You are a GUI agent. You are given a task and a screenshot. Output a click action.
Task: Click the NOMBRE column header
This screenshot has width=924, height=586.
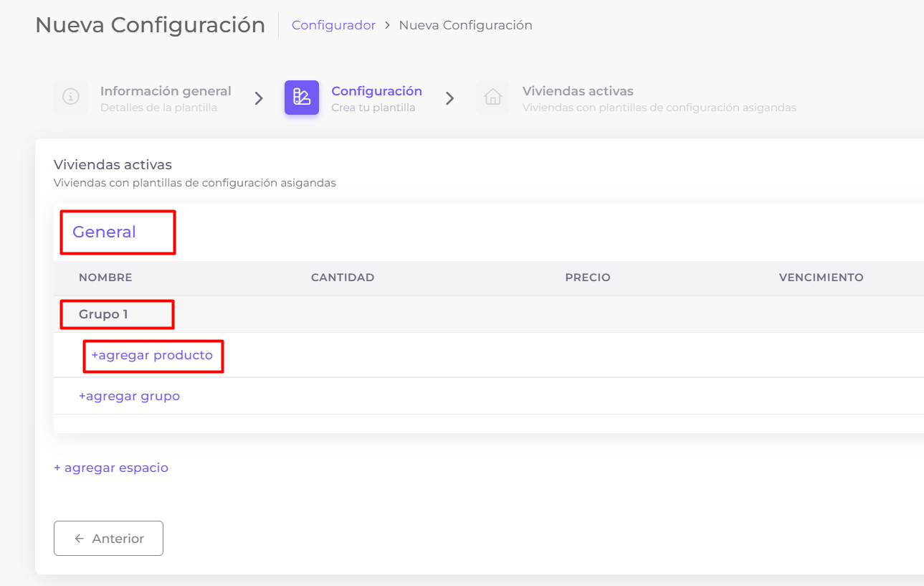[x=105, y=278]
